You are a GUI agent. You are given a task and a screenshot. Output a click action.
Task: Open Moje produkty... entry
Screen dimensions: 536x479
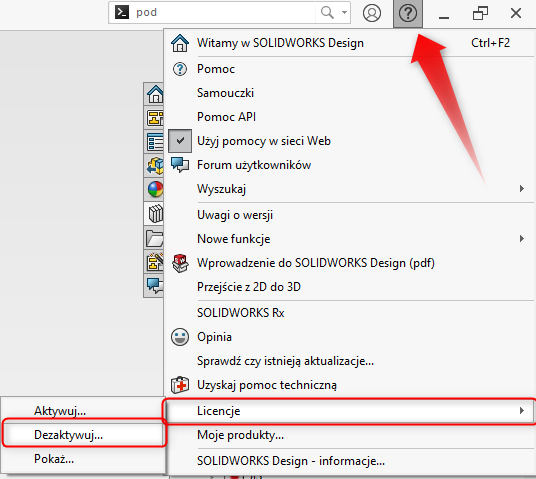pyautogui.click(x=350, y=435)
